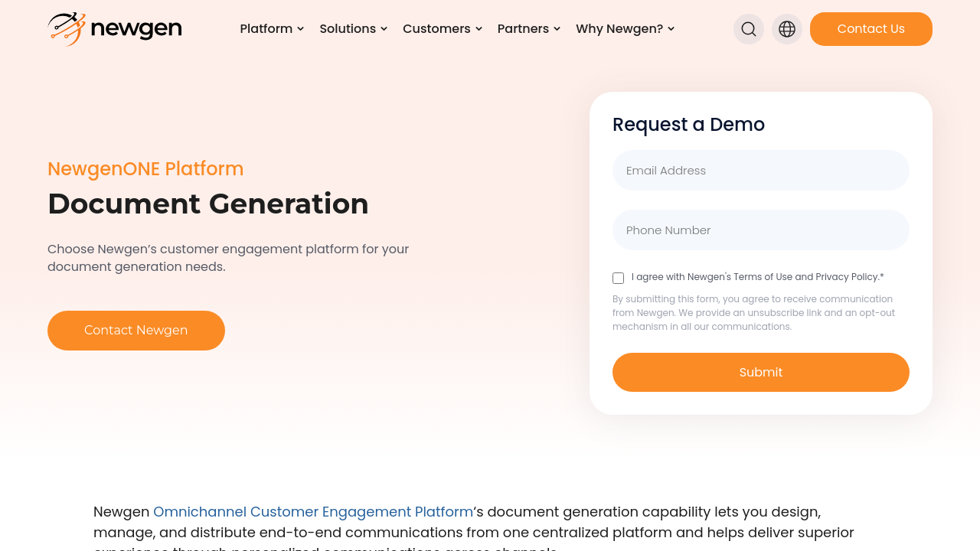Open the Platform menu
The image size is (980, 551).
pyautogui.click(x=266, y=29)
